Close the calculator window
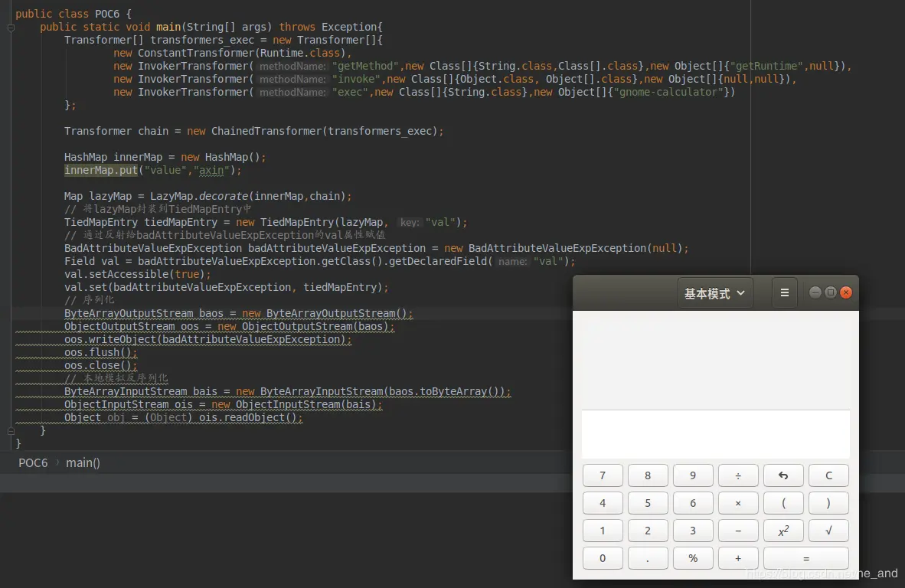Viewport: 905px width, 588px height. click(846, 292)
